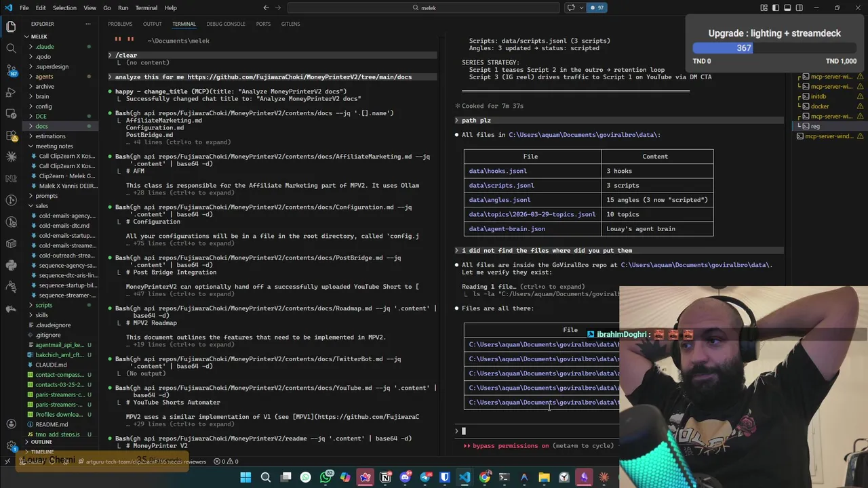Open the Run and Debug view icon

[x=11, y=91]
